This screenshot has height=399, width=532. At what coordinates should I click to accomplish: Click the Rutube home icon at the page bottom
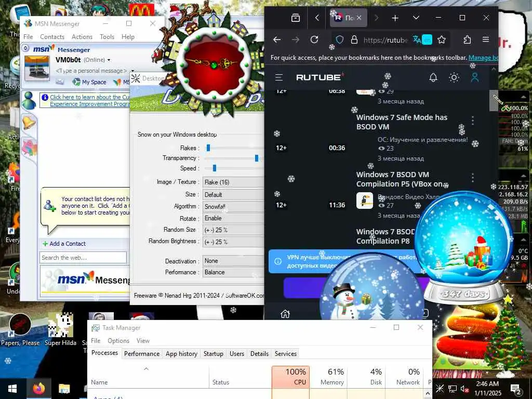[285, 314]
